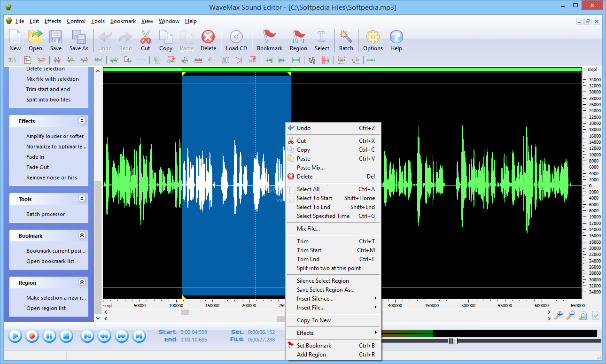Click the red Record button
The height and width of the screenshot is (364, 606).
(32, 336)
